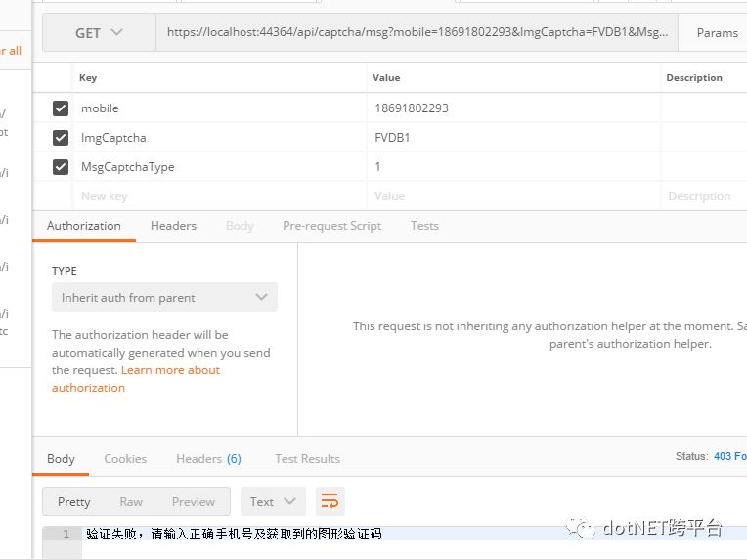Edit the value 18691802293

point(513,108)
